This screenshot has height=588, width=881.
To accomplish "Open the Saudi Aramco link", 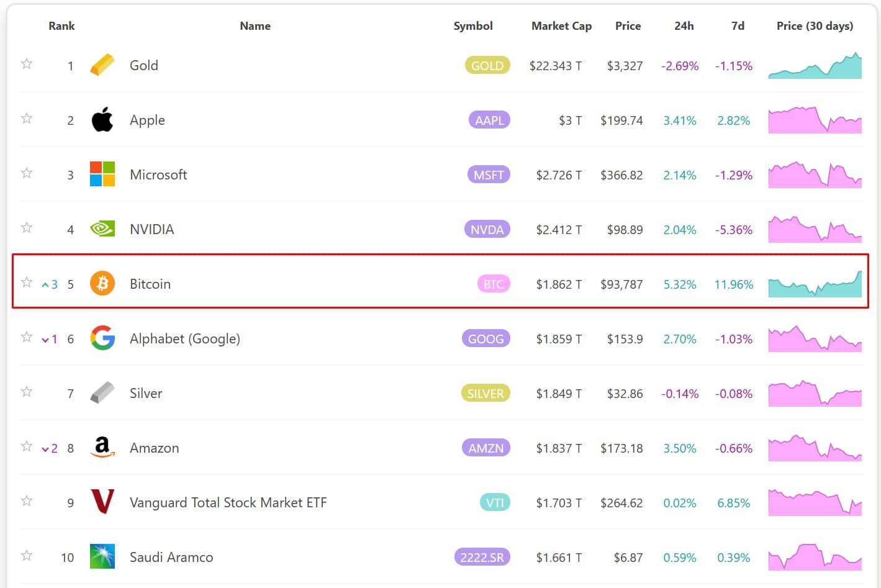I will (171, 557).
